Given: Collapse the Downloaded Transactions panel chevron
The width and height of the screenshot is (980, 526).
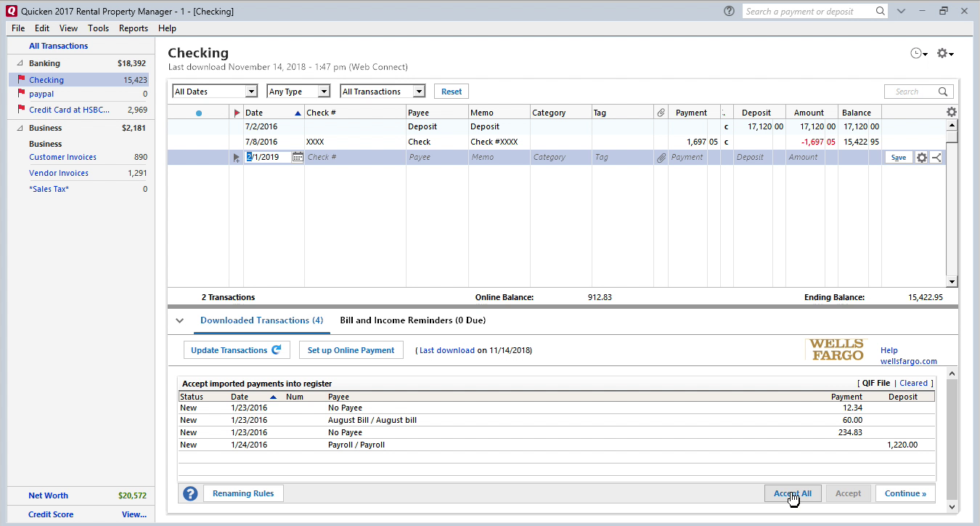Looking at the screenshot, I should coord(179,320).
